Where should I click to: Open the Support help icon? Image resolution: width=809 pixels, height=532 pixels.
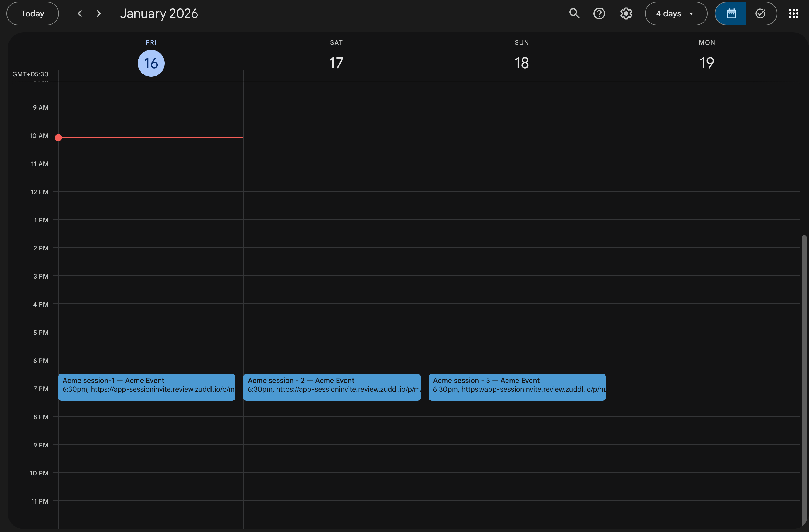pyautogui.click(x=599, y=13)
